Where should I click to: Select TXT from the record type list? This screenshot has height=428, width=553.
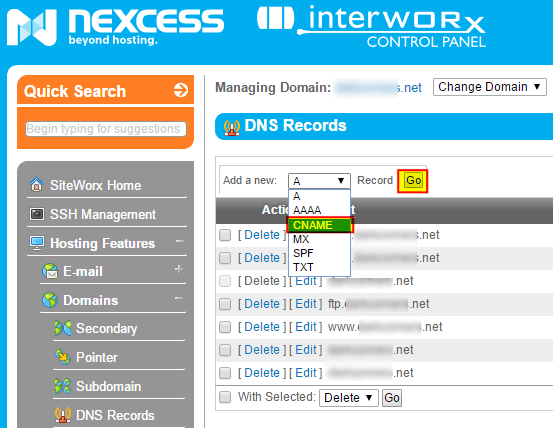coord(319,267)
